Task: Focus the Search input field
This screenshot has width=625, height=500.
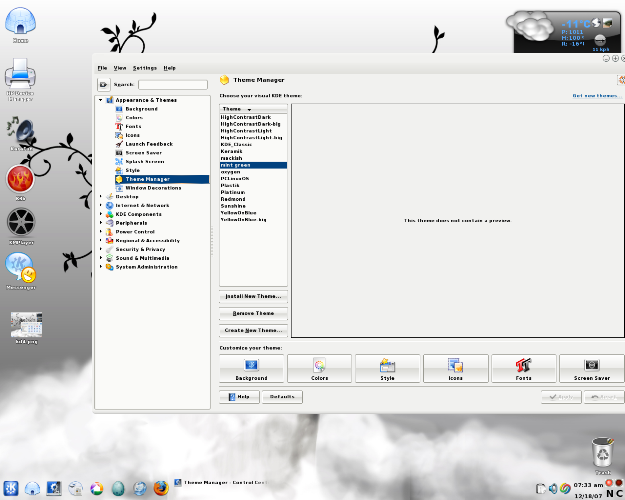Action: tap(173, 85)
